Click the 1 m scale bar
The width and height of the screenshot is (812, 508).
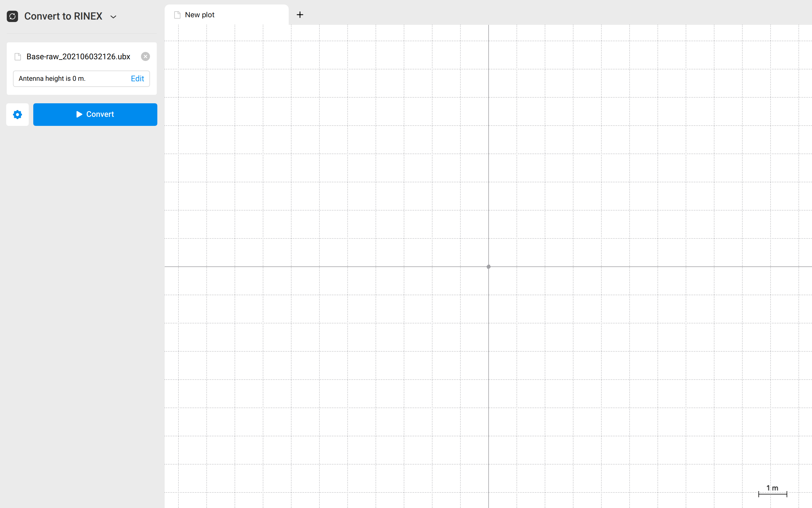coord(773,491)
